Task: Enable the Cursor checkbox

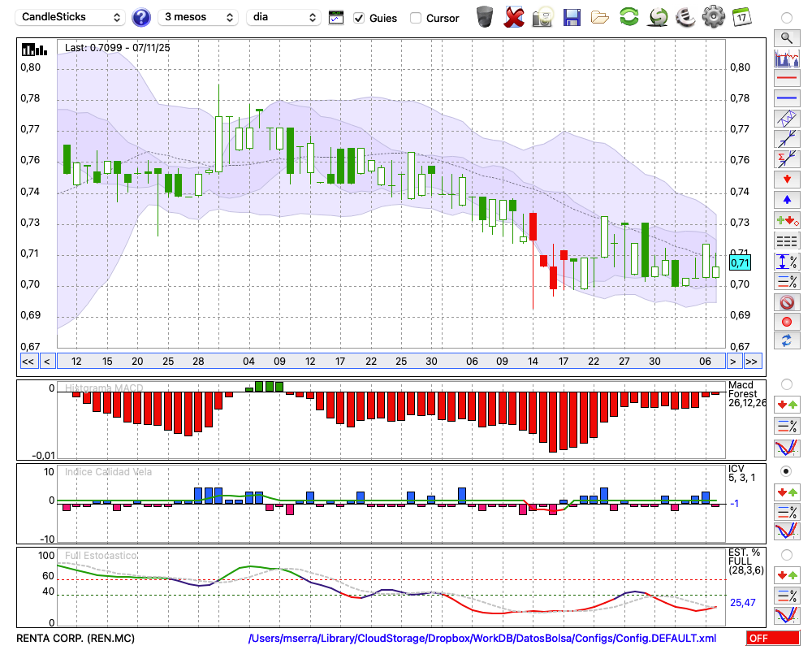Action: coord(416,18)
